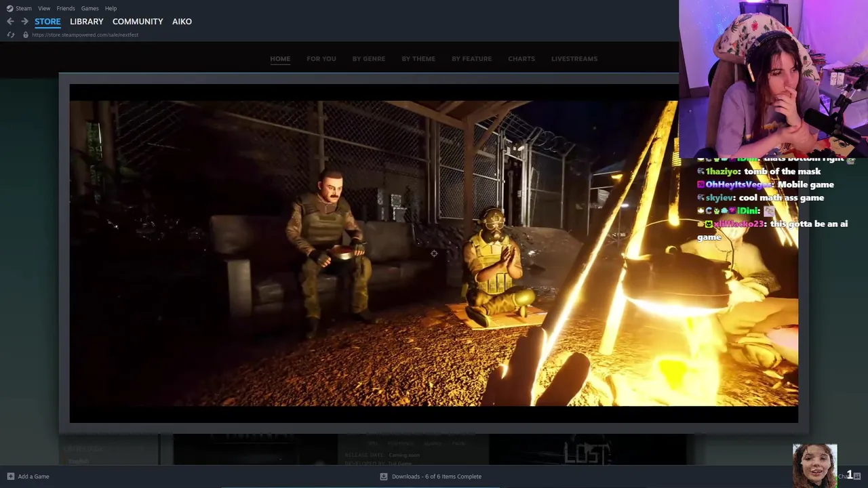The image size is (868, 488).
Task: Go forward with the right arrow
Action: pos(24,22)
